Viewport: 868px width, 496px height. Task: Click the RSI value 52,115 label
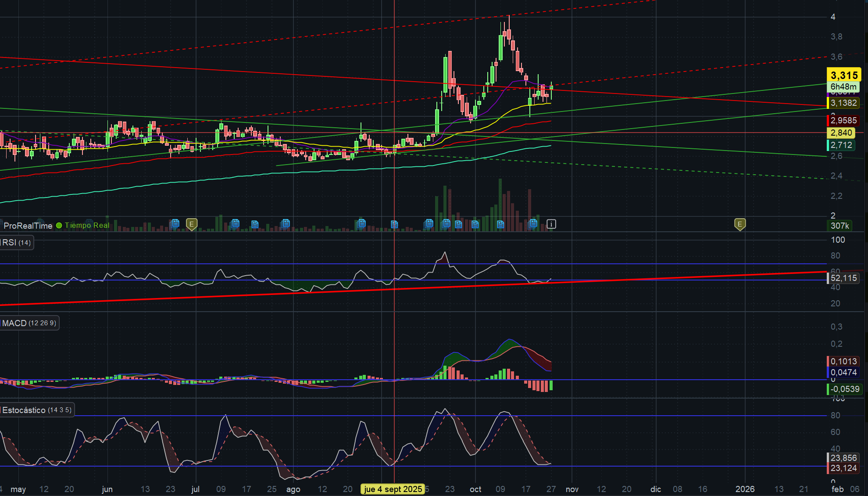click(x=843, y=278)
